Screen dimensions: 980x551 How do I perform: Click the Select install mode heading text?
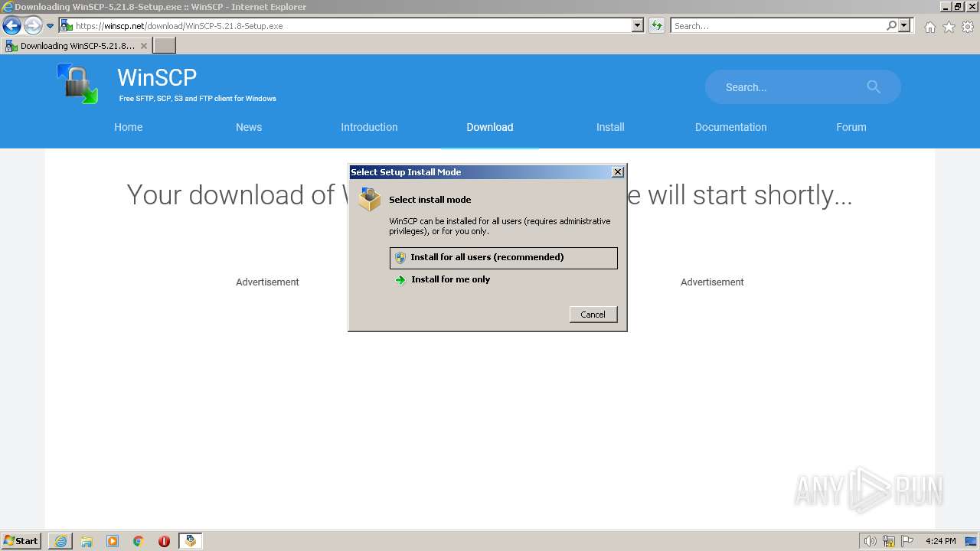[x=430, y=200]
